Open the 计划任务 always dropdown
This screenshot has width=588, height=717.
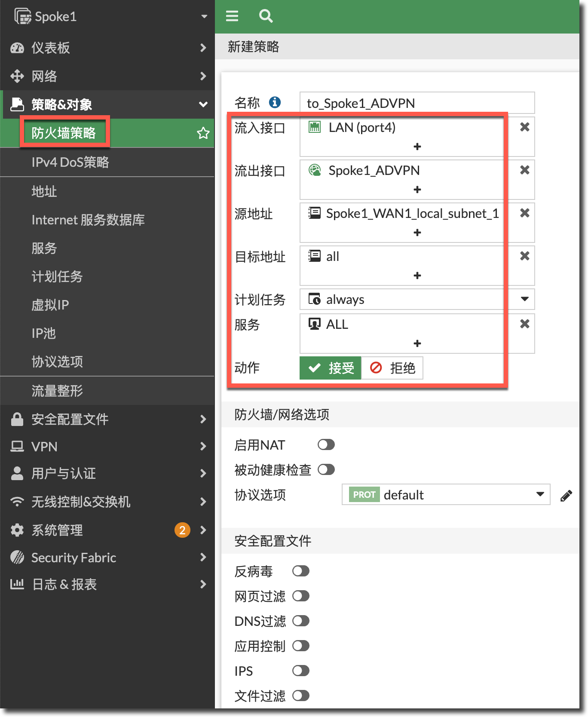524,299
